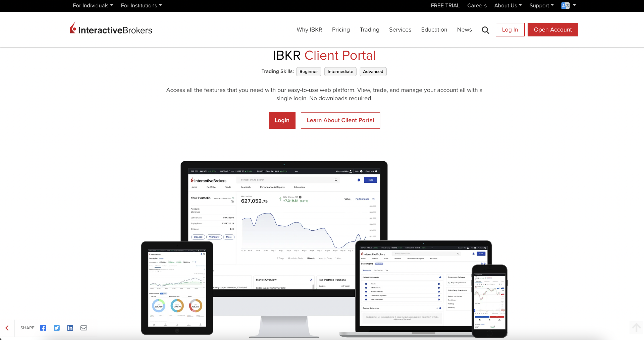Expand the For Individuals dropdown
The height and width of the screenshot is (340, 644).
tap(93, 6)
